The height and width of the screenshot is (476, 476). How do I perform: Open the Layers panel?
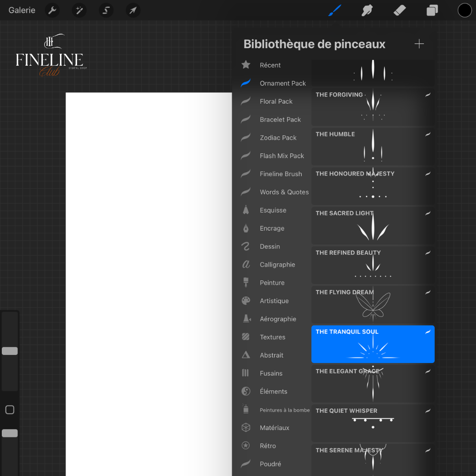tap(432, 10)
